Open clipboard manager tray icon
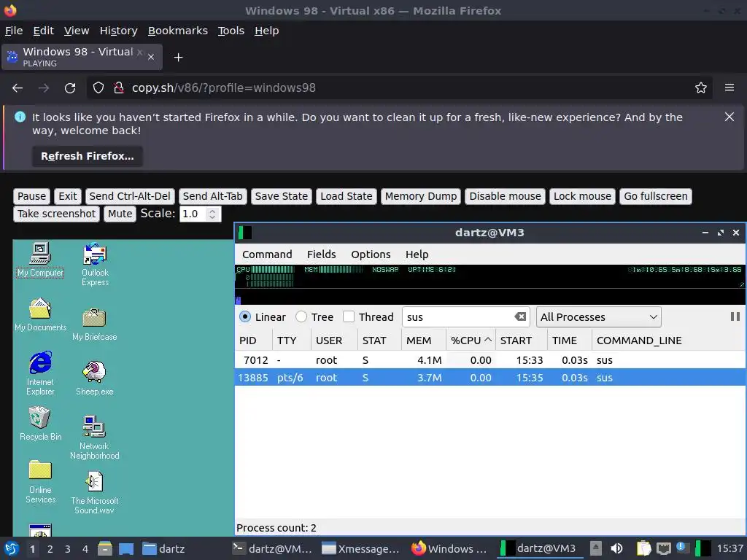This screenshot has height=560, width=747. tap(643, 548)
